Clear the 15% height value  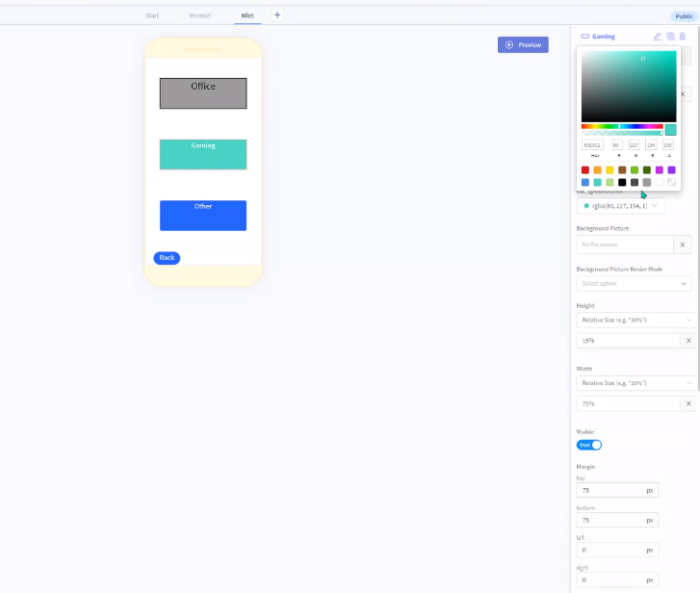pos(688,341)
